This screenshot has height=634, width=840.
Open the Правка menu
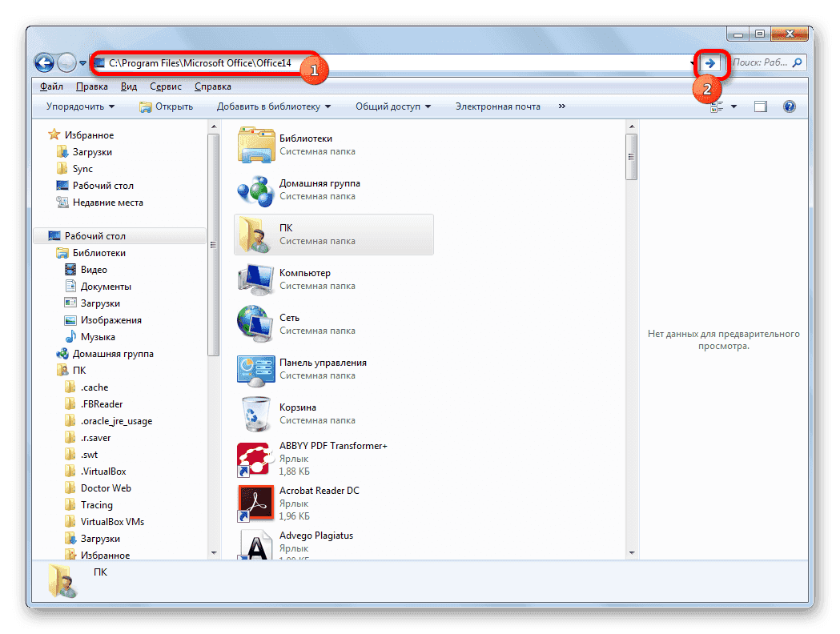click(91, 86)
